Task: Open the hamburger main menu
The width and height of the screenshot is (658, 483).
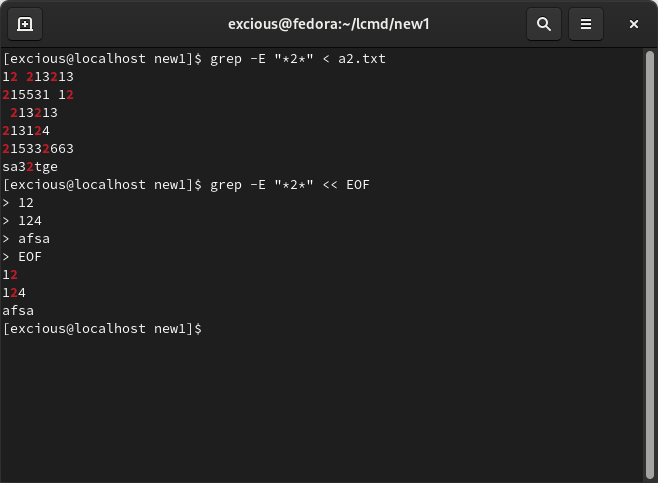Action: click(x=586, y=24)
